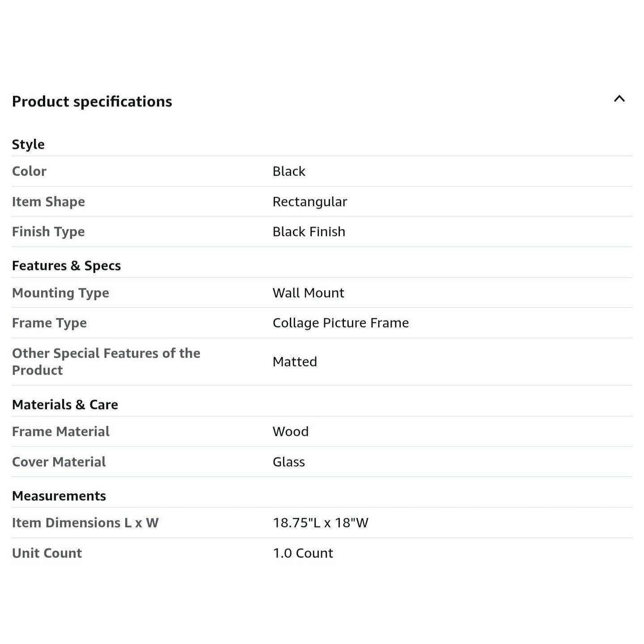Click the Rectangular shape value
The width and height of the screenshot is (644, 644).
tap(309, 202)
